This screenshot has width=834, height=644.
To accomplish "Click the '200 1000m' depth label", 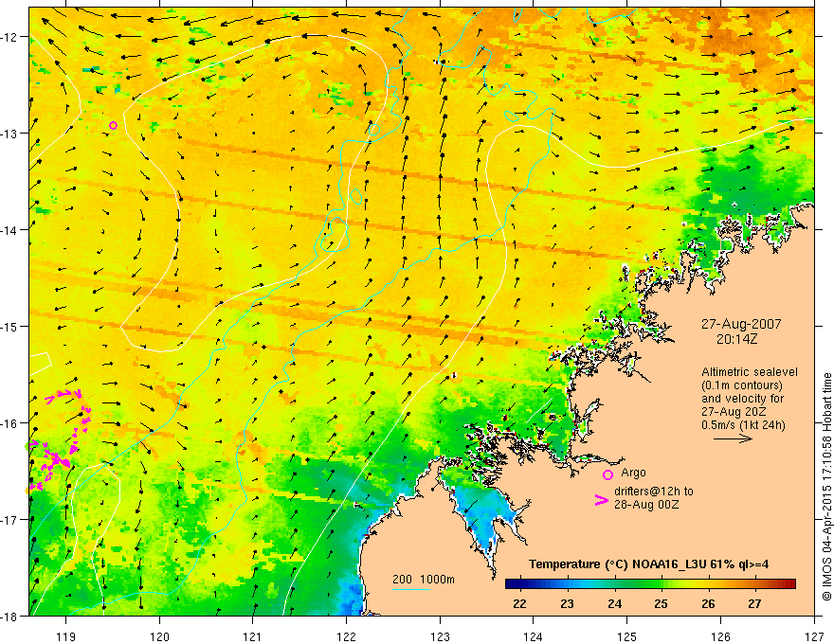I will tap(424, 580).
